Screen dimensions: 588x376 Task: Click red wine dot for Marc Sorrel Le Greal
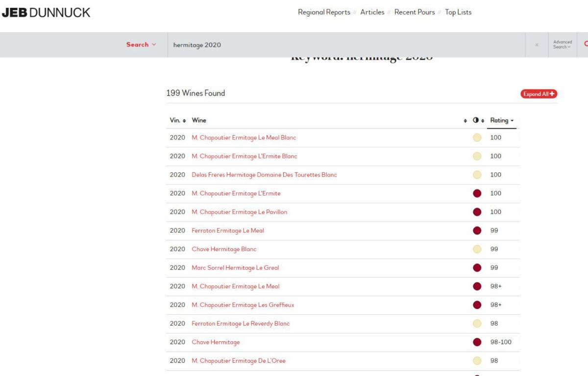(x=477, y=268)
